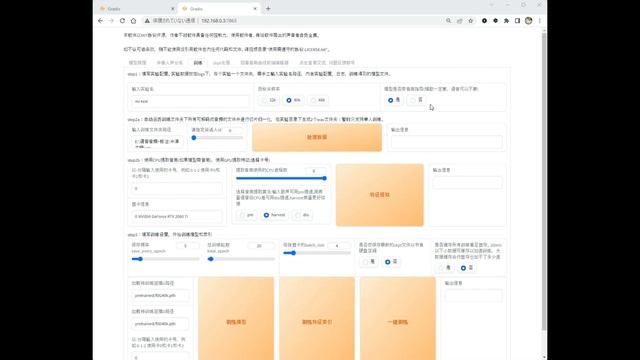Click the GPU card index input in step2b
Image resolution: width=640 pixels, height=360 pixels.
tap(177, 189)
